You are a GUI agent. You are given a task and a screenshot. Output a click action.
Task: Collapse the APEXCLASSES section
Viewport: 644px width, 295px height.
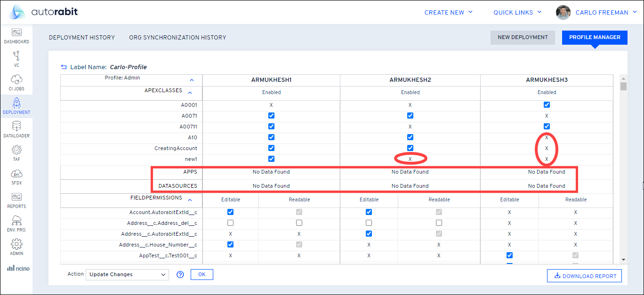[x=190, y=93]
